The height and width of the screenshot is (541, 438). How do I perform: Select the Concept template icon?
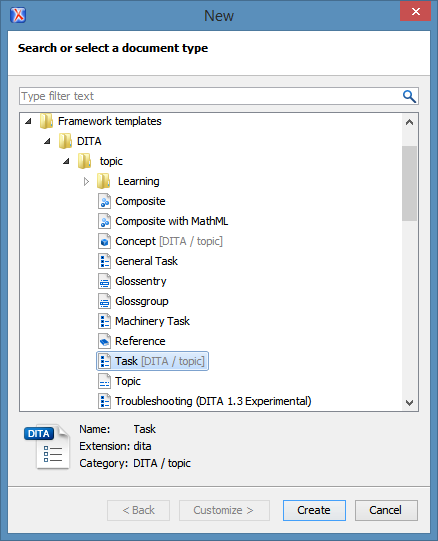click(104, 241)
